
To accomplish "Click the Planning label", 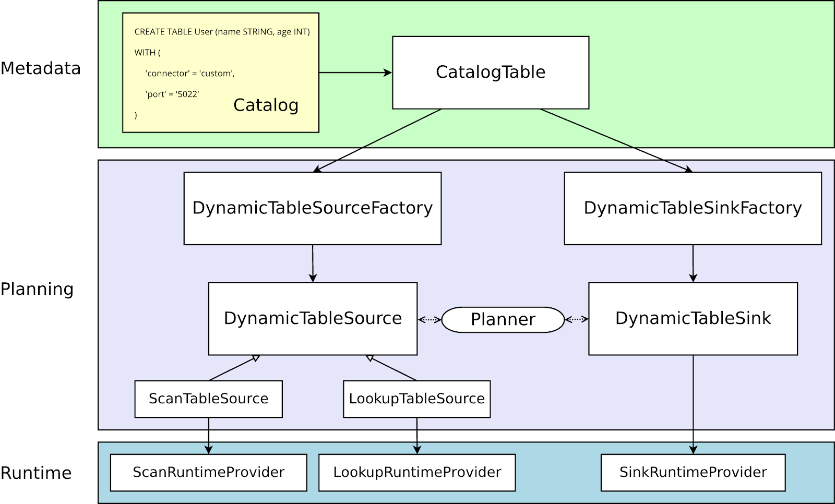I will [x=38, y=290].
